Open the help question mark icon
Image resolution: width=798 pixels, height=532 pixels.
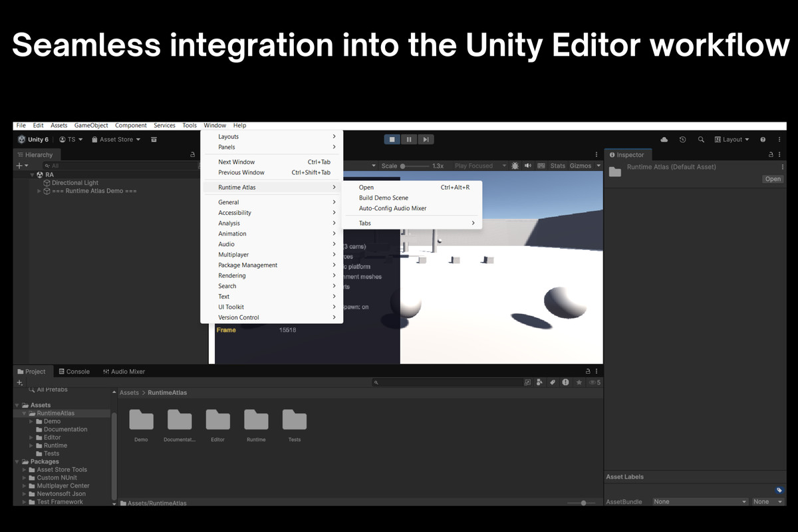pyautogui.click(x=763, y=140)
